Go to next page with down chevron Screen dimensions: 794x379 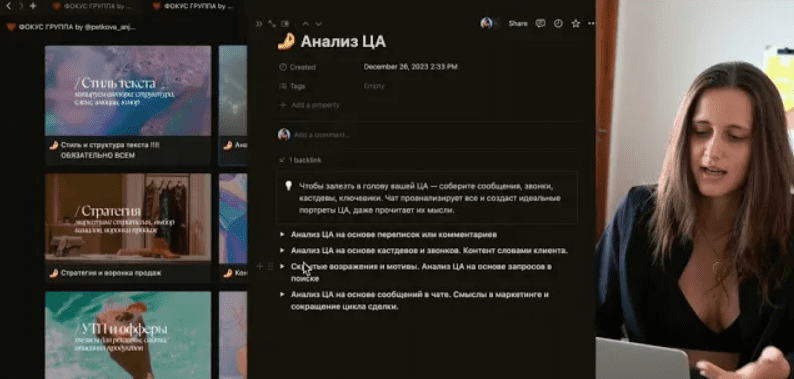coord(319,24)
